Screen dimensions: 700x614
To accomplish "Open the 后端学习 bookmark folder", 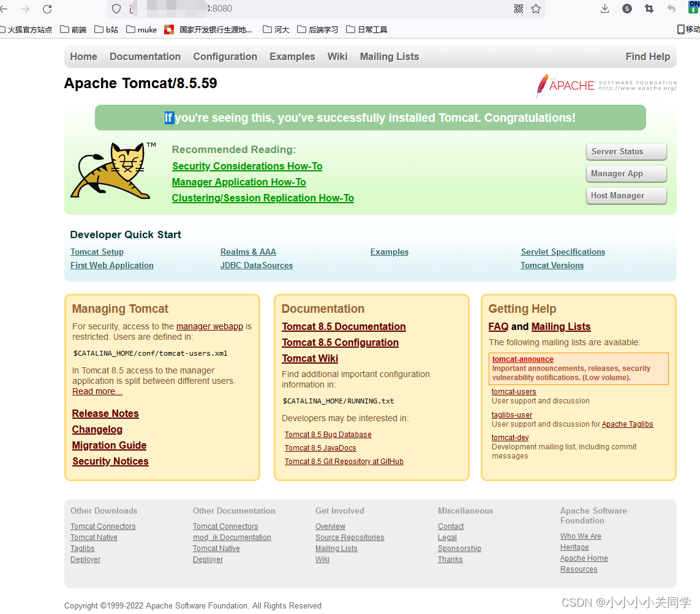I will tap(317, 29).
